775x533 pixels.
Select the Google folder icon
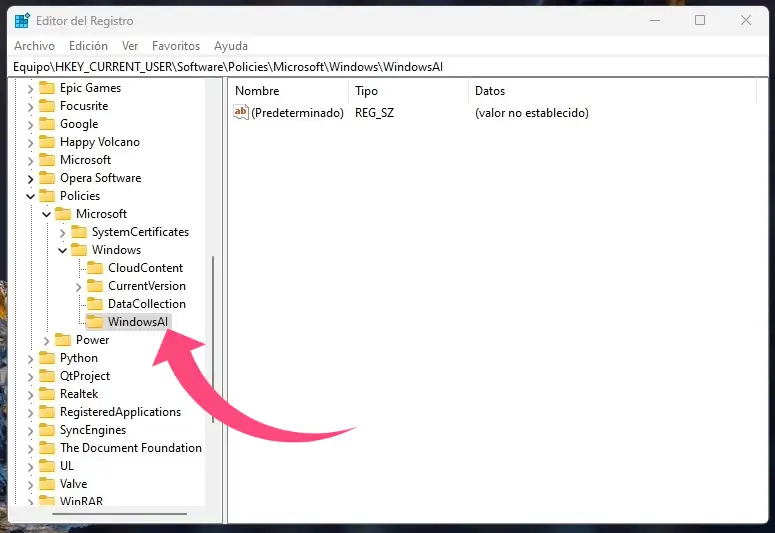pos(47,124)
